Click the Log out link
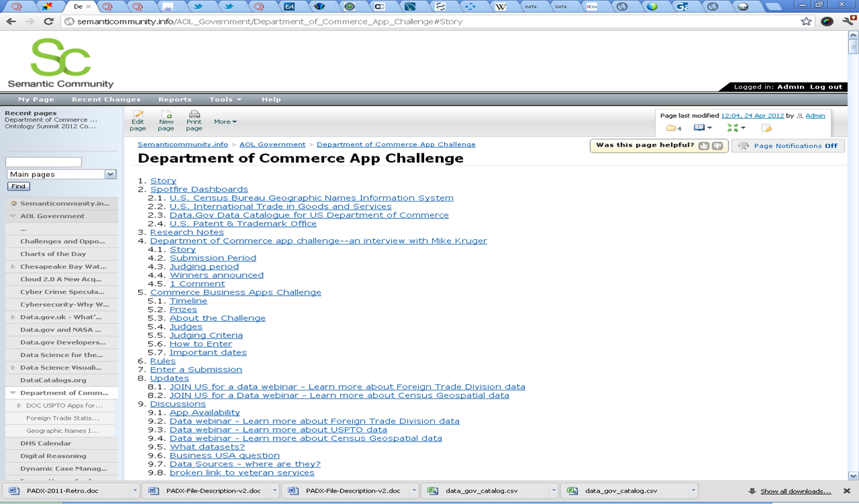859x504 pixels. (x=826, y=87)
